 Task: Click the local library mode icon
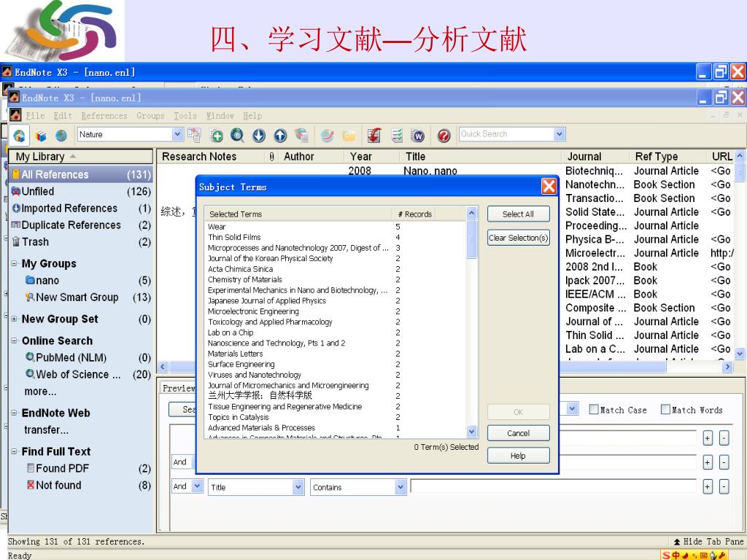[19, 136]
